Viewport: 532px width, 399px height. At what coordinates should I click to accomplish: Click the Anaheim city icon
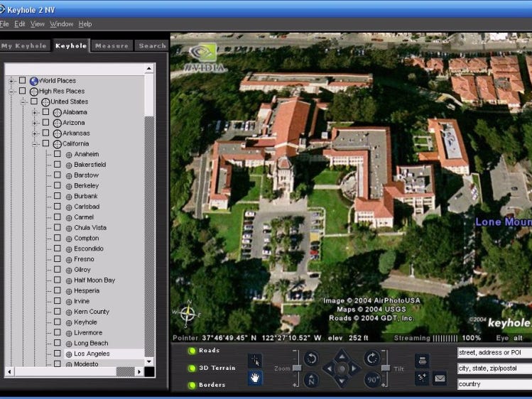[x=69, y=155]
